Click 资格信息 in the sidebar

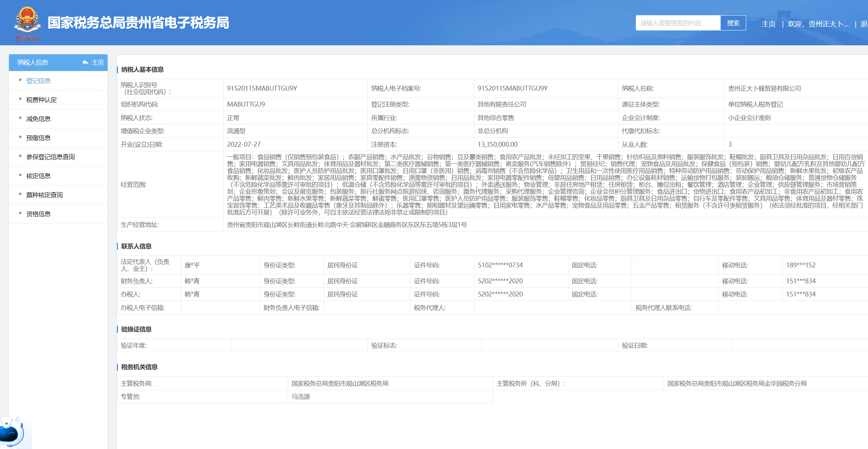coord(38,214)
